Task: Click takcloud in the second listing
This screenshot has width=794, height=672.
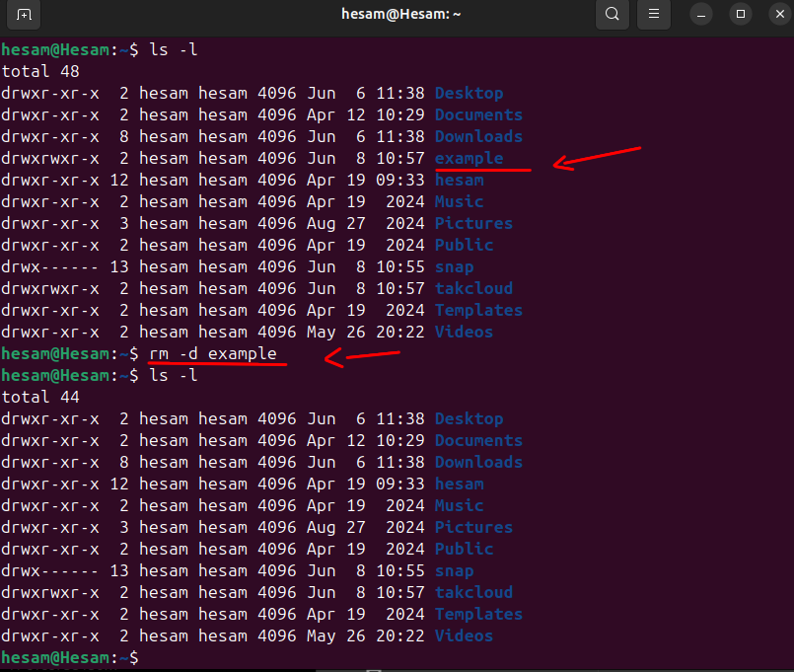Action: 474,593
